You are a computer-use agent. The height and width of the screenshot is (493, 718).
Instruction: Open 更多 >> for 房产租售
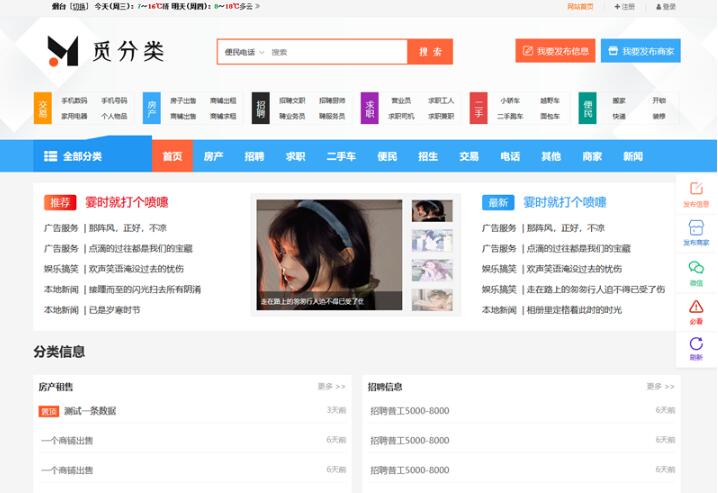(332, 387)
